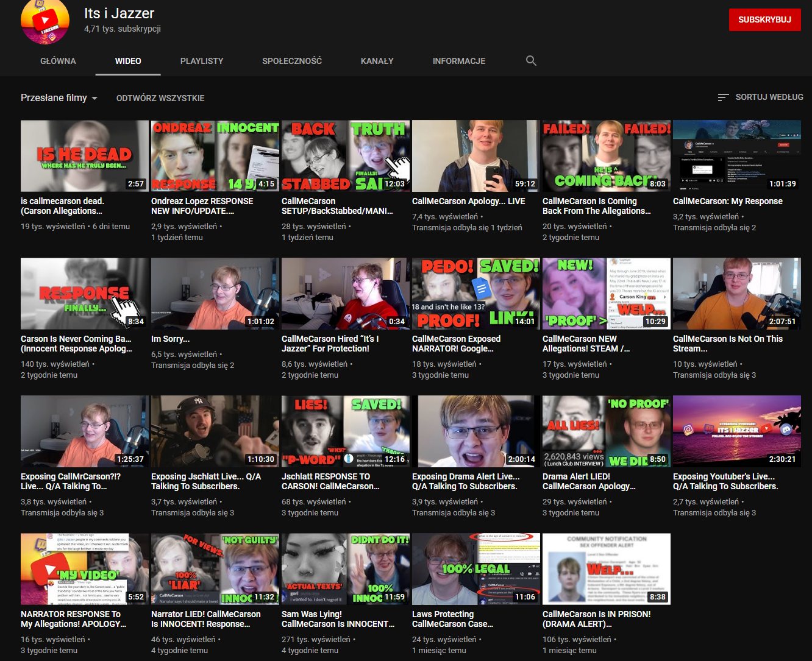812x661 pixels.
Task: Open the 'NEW! PROOF WELP' 10:29 thumbnail
Action: click(607, 294)
